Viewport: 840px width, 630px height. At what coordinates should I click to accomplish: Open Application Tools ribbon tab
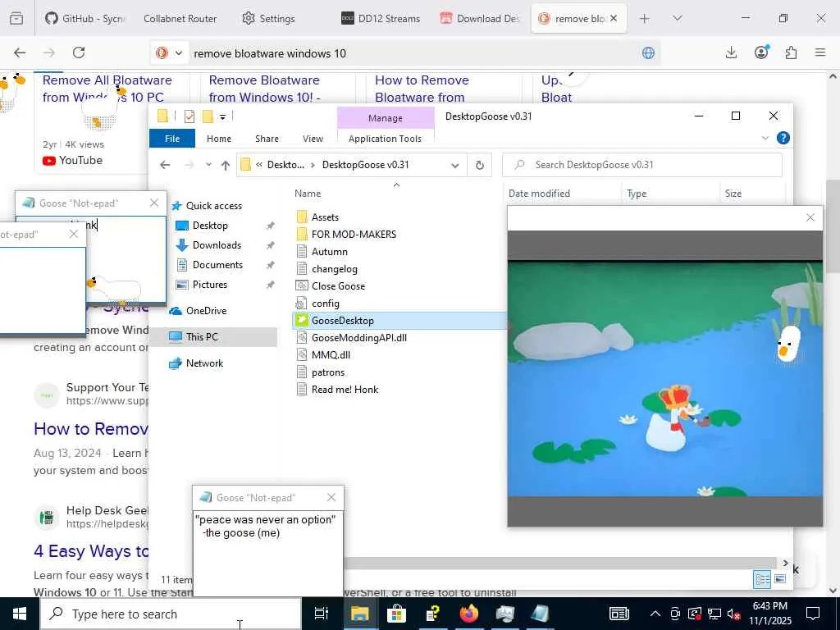point(386,139)
